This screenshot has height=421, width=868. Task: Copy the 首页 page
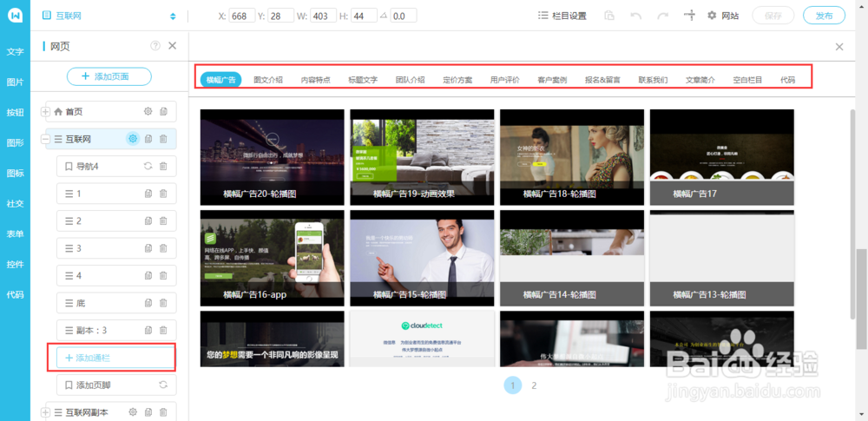pos(163,112)
